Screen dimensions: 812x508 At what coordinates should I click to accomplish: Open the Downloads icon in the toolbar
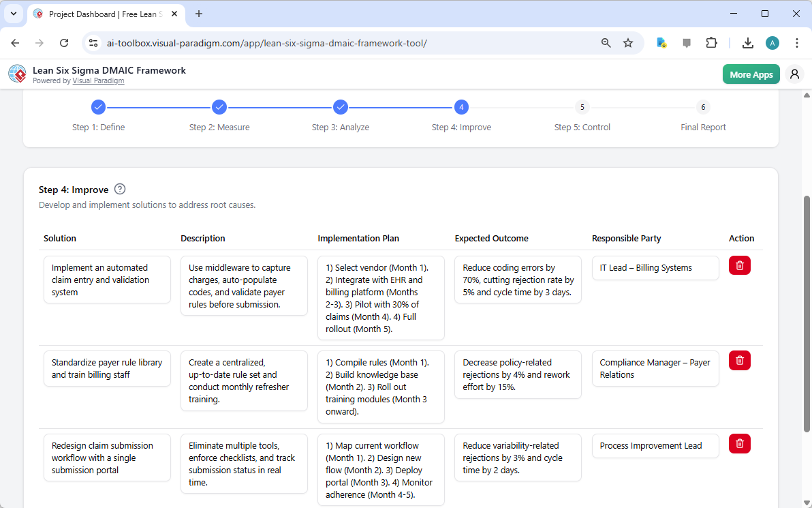click(747, 42)
